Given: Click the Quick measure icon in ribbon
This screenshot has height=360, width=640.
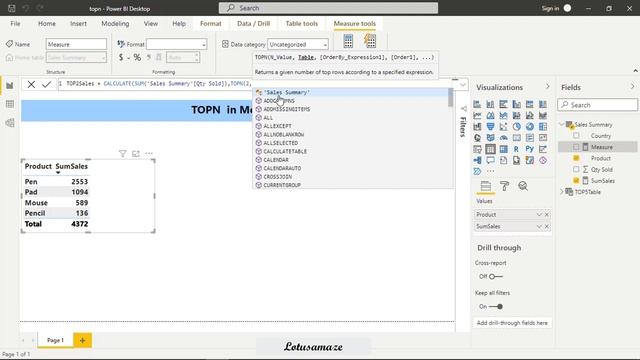Looking at the screenshot, I should (370, 41).
